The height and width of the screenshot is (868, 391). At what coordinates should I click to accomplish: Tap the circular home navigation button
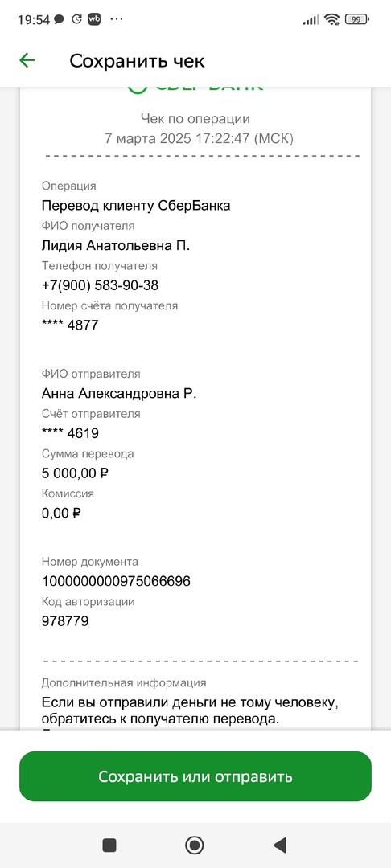coord(195,845)
